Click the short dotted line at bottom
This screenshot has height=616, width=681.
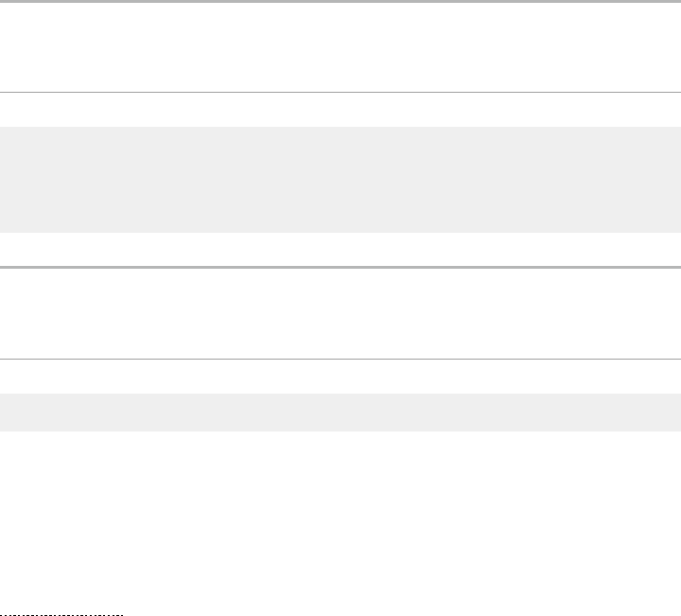pos(61,615)
